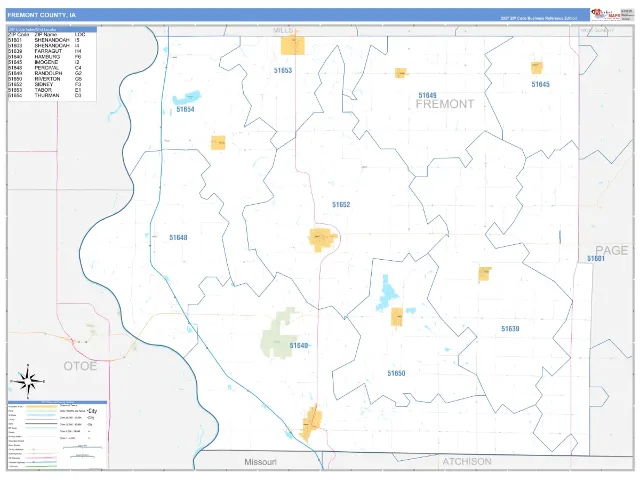Click the 51654 THURMAN row in index table
The image size is (640, 480).
click(47, 95)
